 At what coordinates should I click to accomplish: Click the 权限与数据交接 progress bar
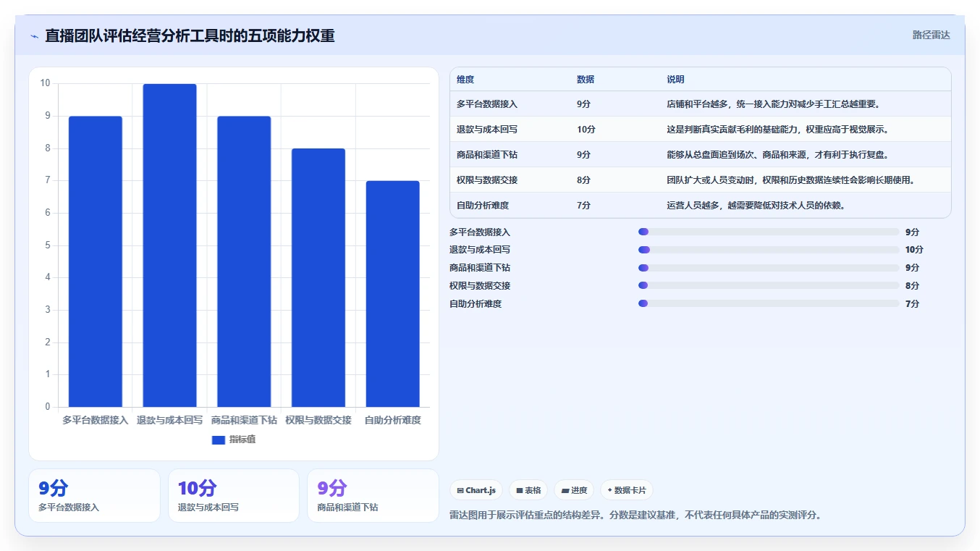tap(769, 285)
